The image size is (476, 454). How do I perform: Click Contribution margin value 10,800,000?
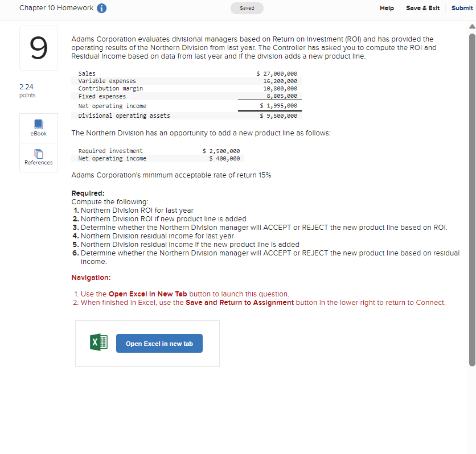280,89
